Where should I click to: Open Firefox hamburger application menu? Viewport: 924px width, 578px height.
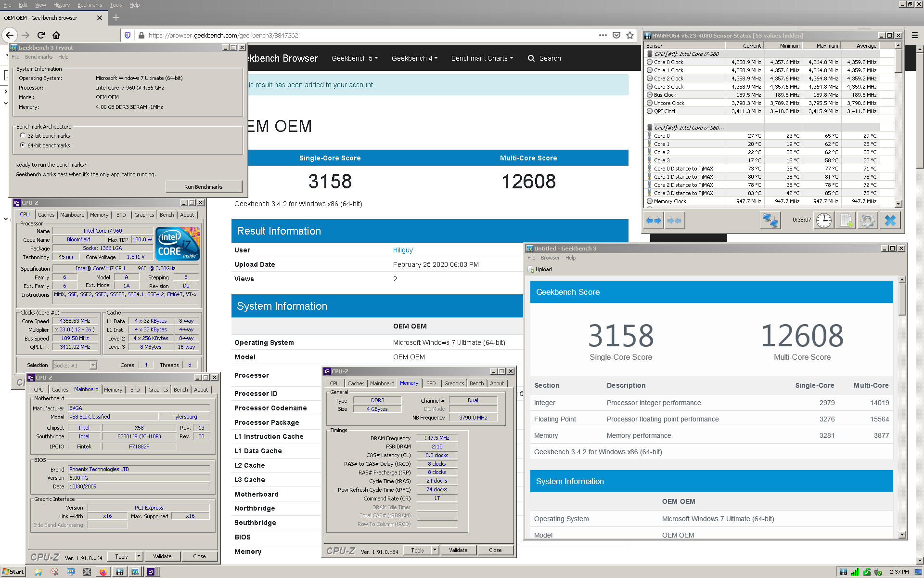point(915,35)
